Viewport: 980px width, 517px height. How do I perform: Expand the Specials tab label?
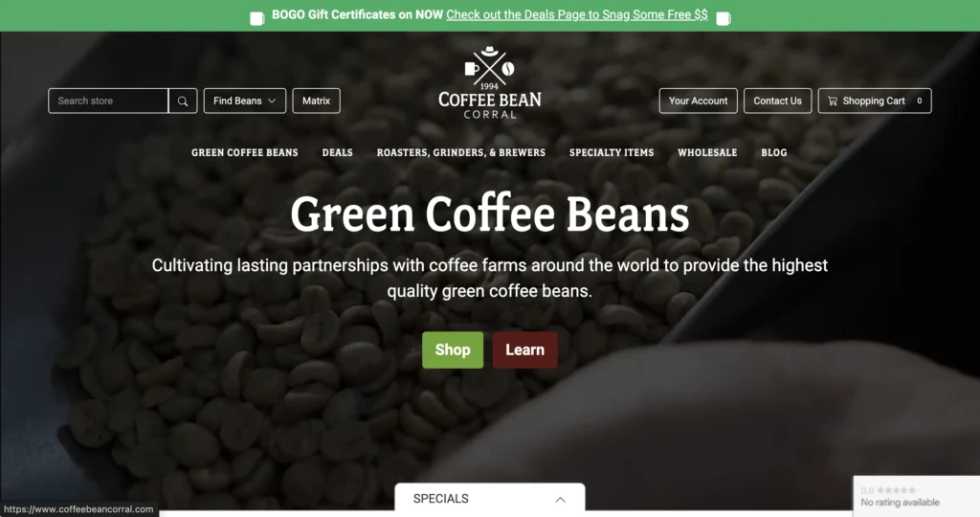(440, 499)
